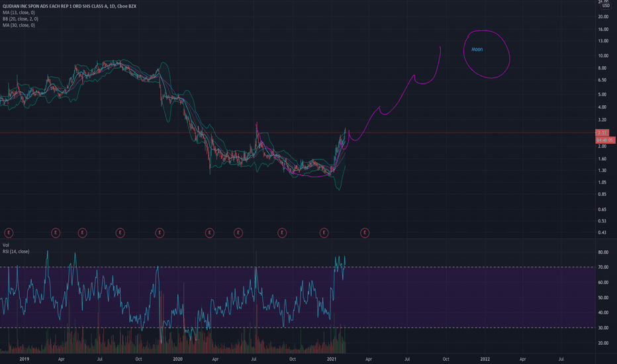Click the 30.00 RSI axis label
Viewport: 617px width, 364px height.
tap(603, 328)
